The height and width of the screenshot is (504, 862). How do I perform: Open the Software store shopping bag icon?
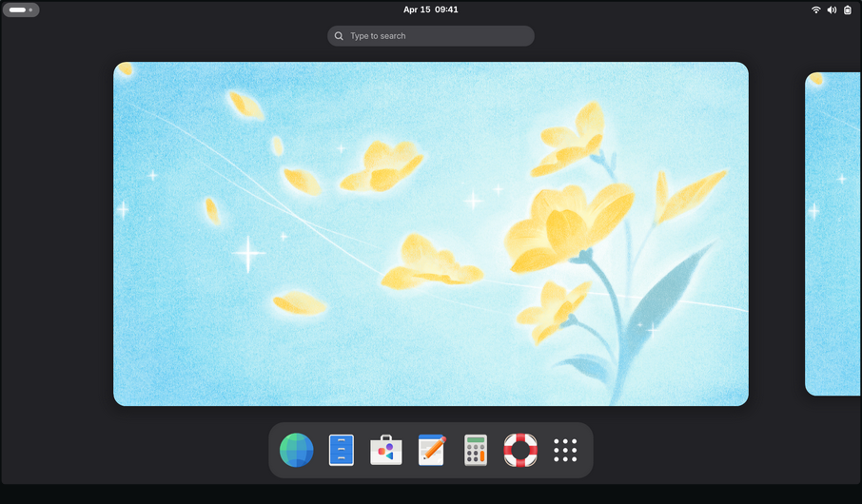point(386,450)
